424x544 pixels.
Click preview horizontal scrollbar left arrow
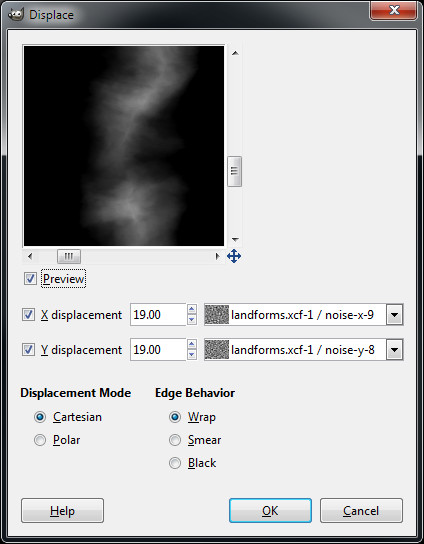pyautogui.click(x=30, y=256)
